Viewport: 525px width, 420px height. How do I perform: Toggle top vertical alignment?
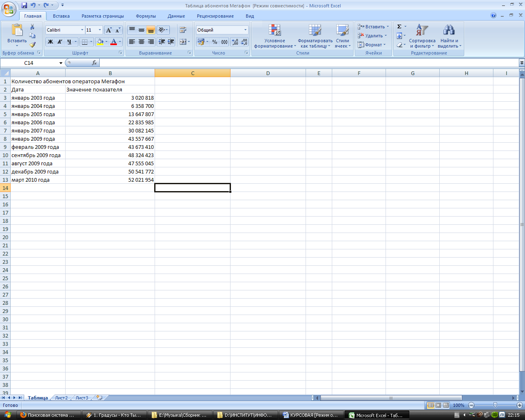click(132, 30)
